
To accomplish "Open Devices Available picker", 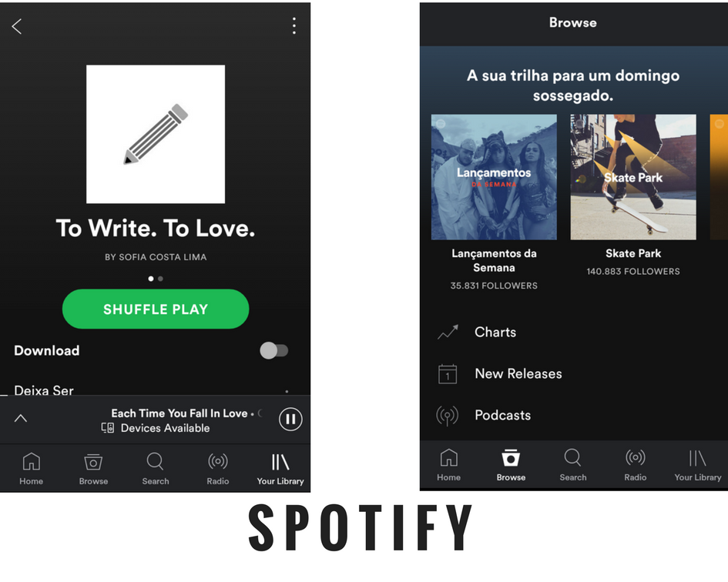I will click(156, 428).
